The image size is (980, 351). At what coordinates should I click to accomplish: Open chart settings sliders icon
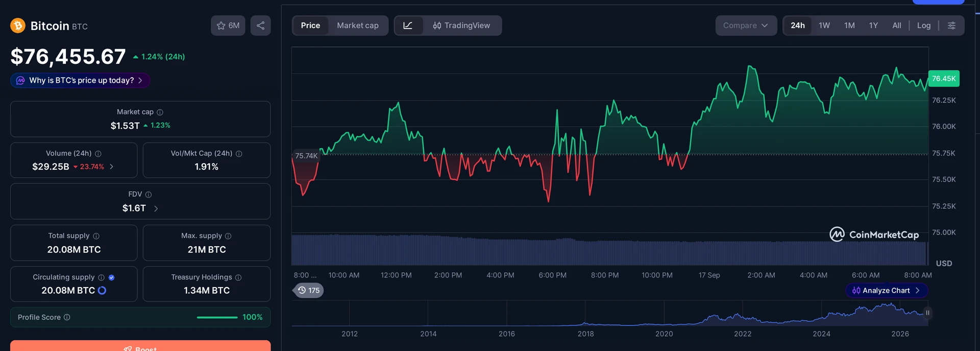click(x=951, y=26)
